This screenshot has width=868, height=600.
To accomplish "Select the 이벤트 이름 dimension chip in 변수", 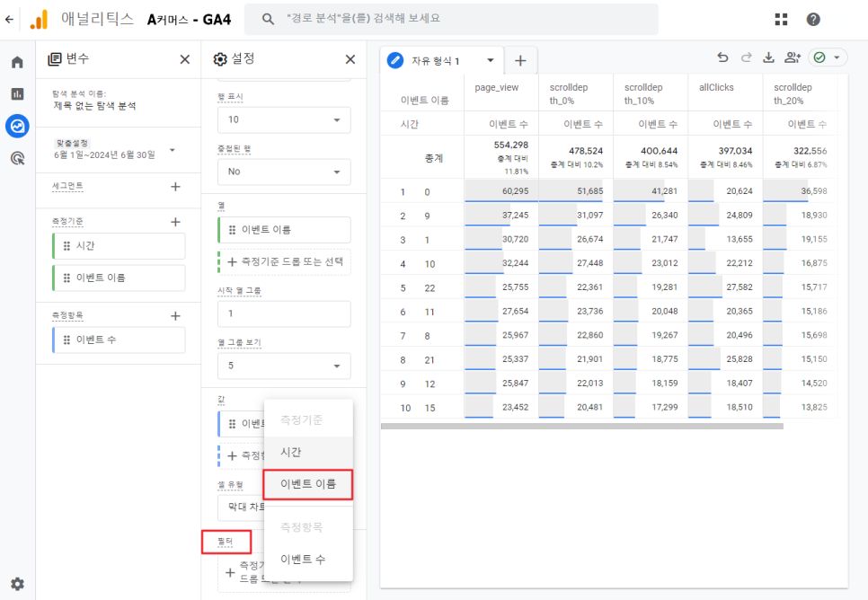I will point(119,278).
